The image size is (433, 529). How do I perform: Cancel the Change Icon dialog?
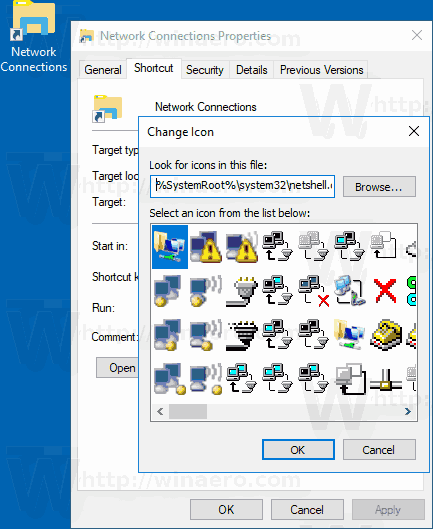(x=379, y=449)
